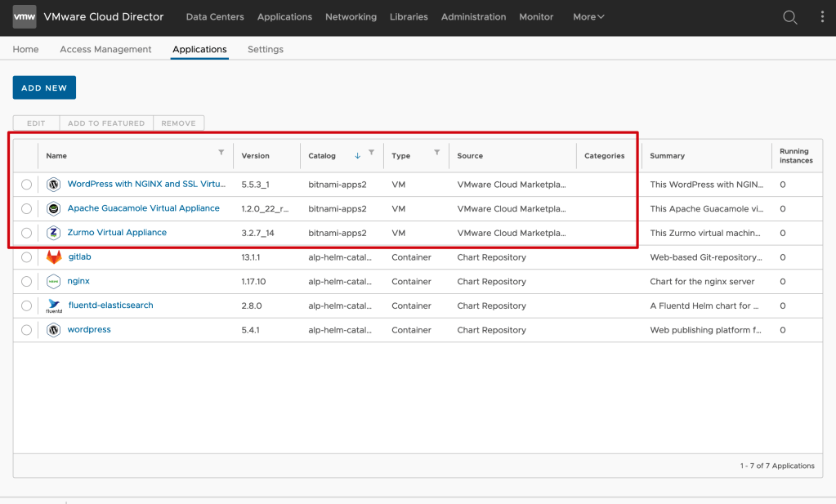Click the Name column filter icon
Viewport: 836px width, 504px height.
[x=221, y=153]
